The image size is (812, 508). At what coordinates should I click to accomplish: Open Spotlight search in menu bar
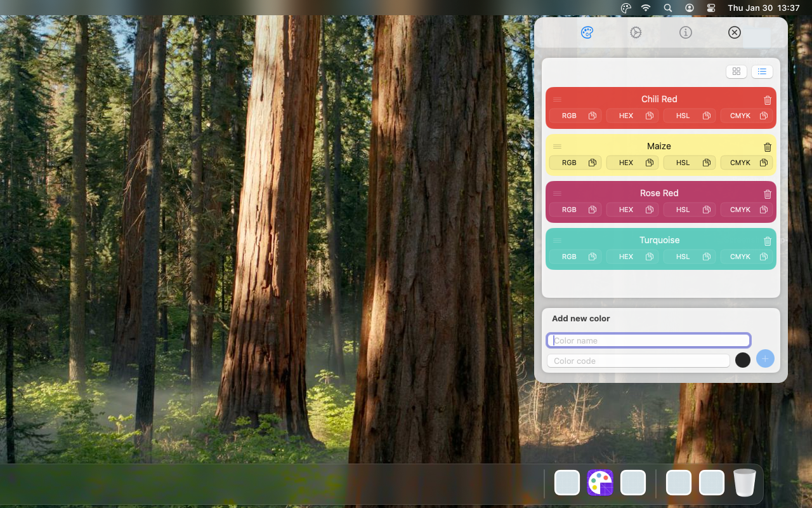point(667,8)
